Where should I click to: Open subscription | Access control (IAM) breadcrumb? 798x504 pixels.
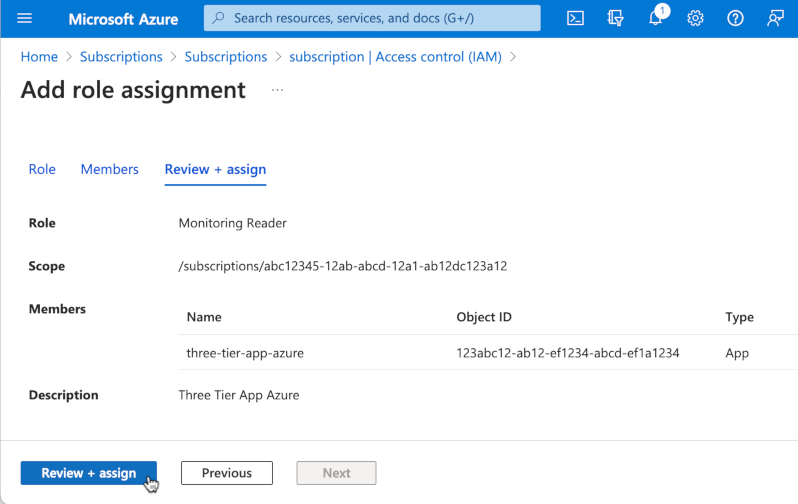pos(396,57)
